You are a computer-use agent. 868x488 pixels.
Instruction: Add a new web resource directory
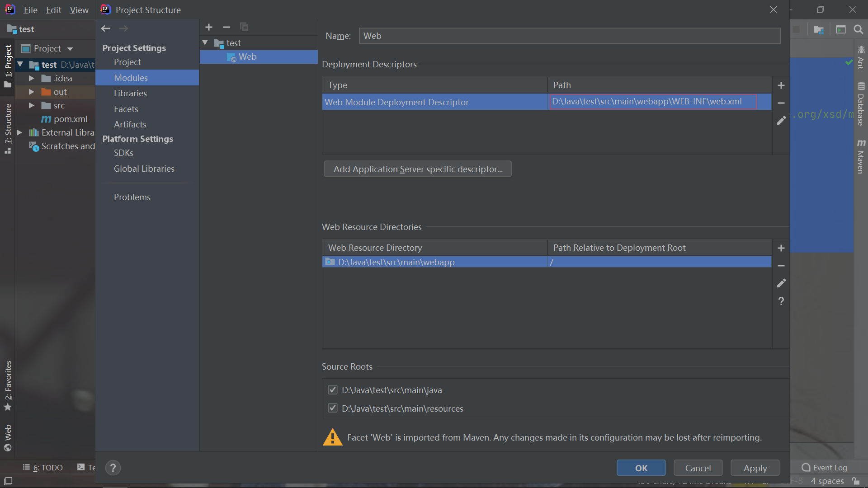point(781,248)
